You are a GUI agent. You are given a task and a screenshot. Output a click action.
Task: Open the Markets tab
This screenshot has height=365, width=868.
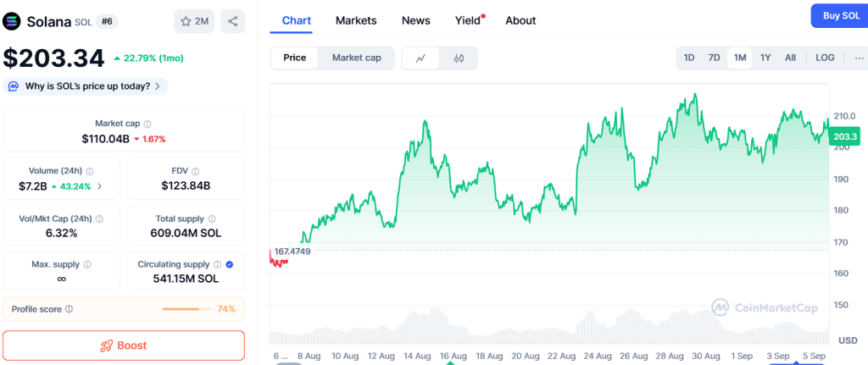point(356,20)
